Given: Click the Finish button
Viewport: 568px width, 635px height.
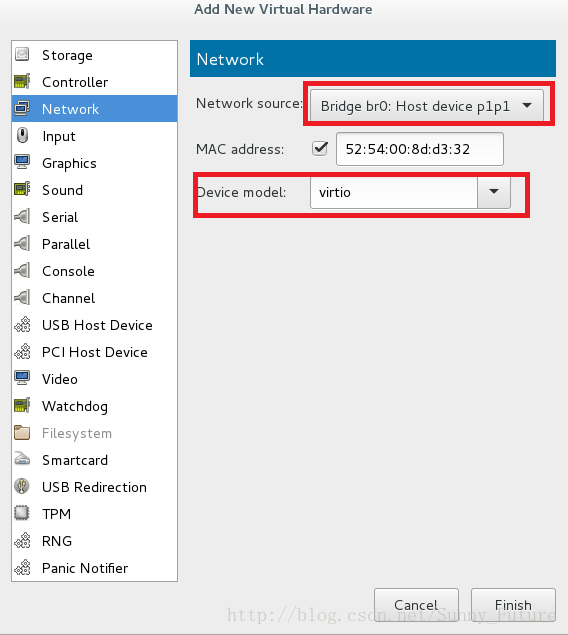Looking at the screenshot, I should 513,605.
